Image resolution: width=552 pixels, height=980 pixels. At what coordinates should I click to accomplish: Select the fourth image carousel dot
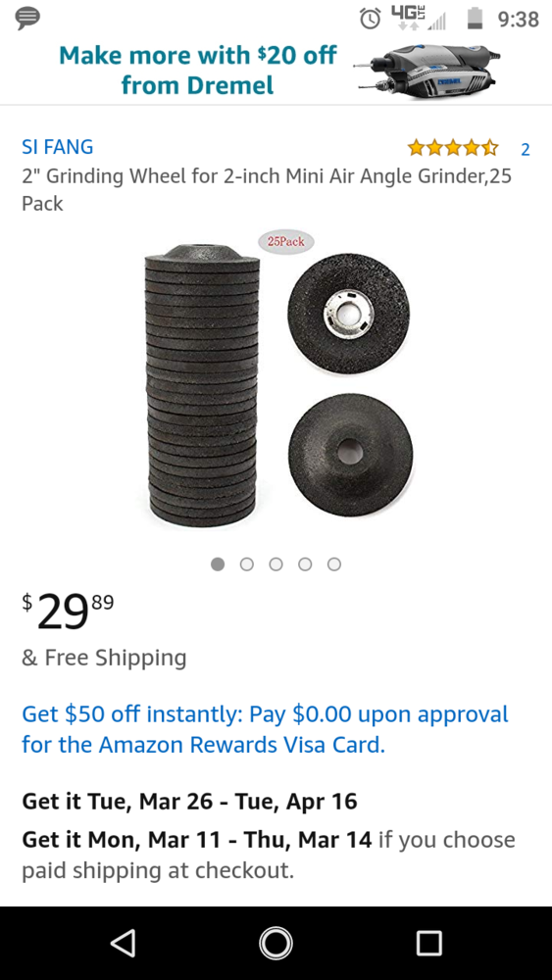(x=305, y=564)
